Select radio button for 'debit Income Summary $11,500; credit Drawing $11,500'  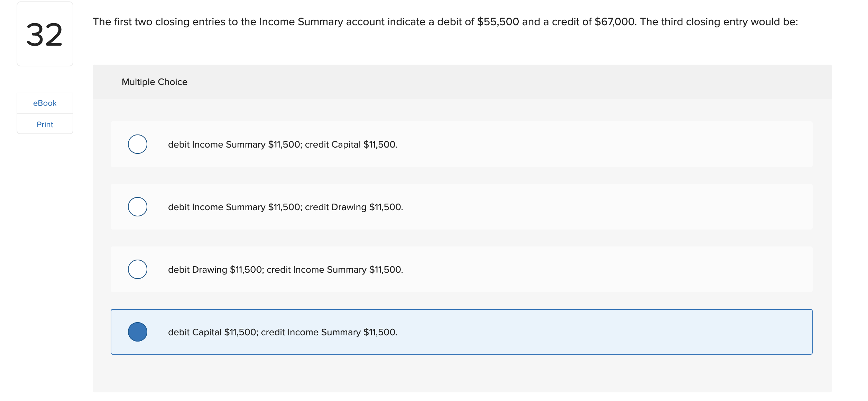pos(137,207)
